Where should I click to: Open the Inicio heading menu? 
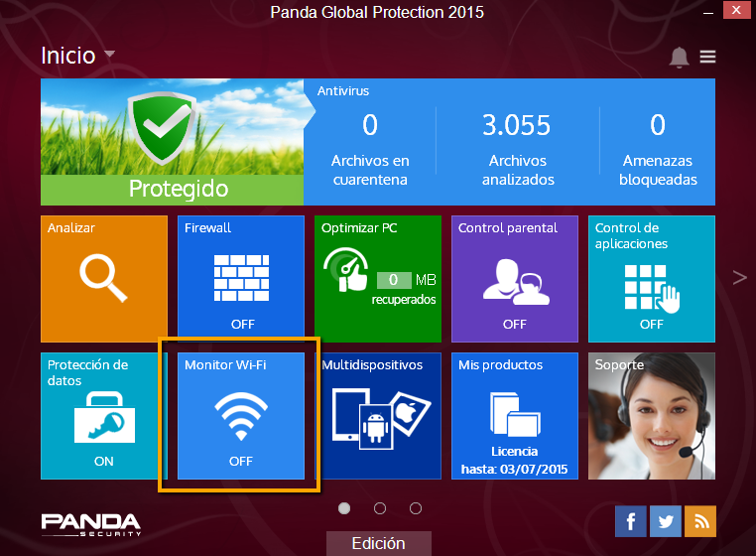(x=68, y=56)
